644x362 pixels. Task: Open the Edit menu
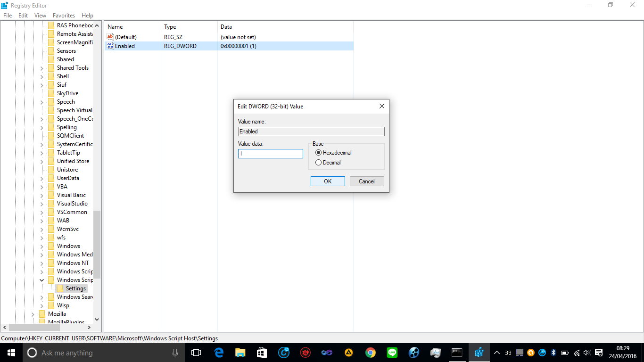[23, 16]
